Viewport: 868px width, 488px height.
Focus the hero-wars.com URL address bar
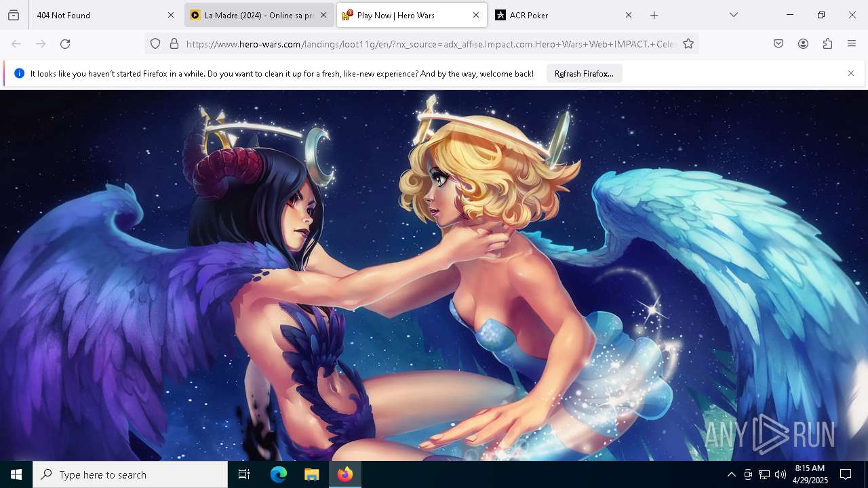pyautogui.click(x=431, y=44)
